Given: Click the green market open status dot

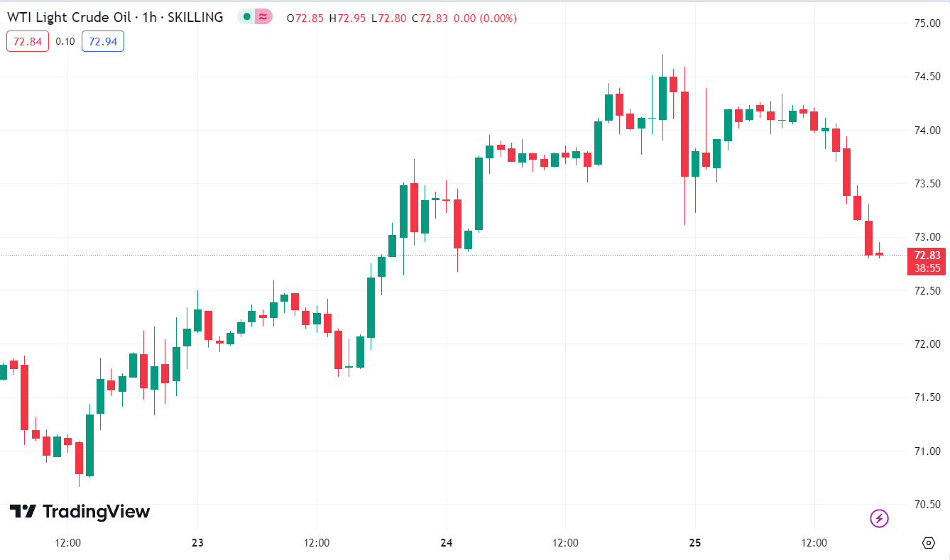Looking at the screenshot, I should pyautogui.click(x=246, y=16).
